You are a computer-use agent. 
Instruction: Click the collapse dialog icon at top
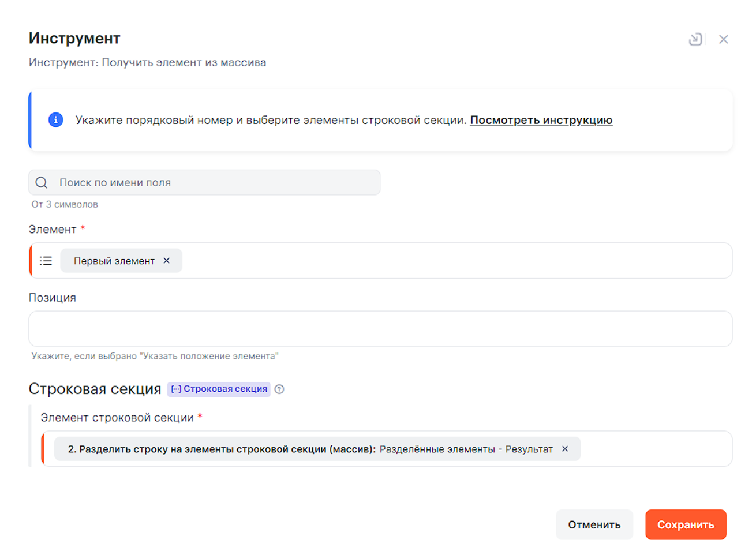click(695, 39)
